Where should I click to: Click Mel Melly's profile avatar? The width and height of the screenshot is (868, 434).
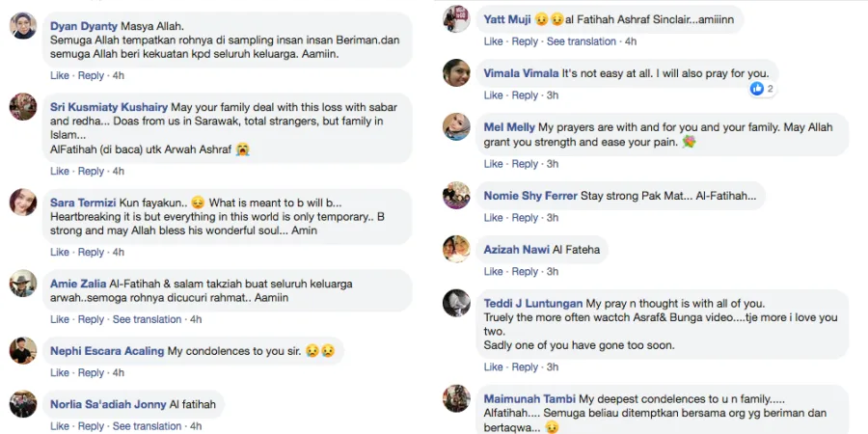click(456, 126)
